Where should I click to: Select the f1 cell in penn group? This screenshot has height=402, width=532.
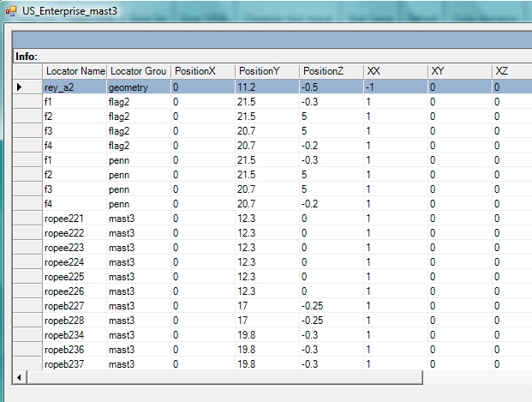click(x=75, y=160)
